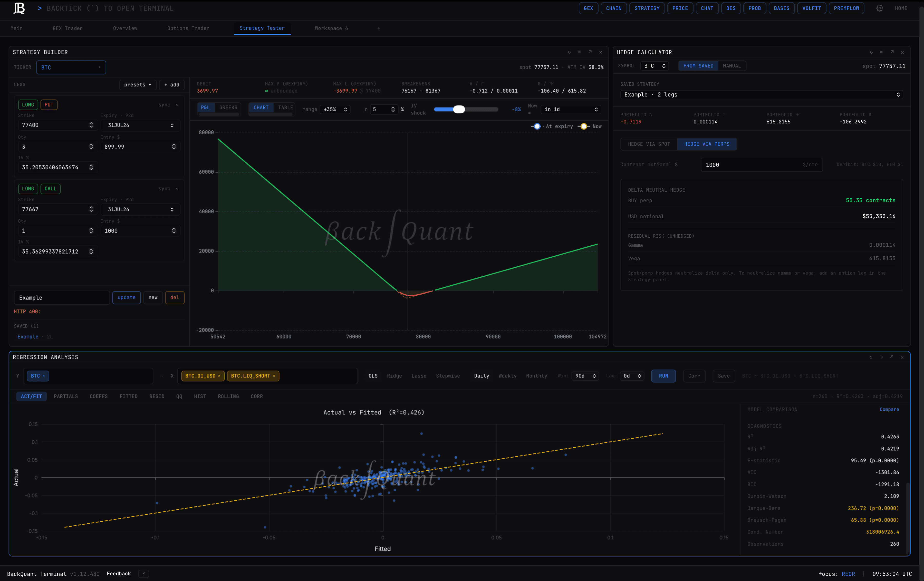Open the Workspace 6 tab
924x581 pixels.
pyautogui.click(x=331, y=28)
